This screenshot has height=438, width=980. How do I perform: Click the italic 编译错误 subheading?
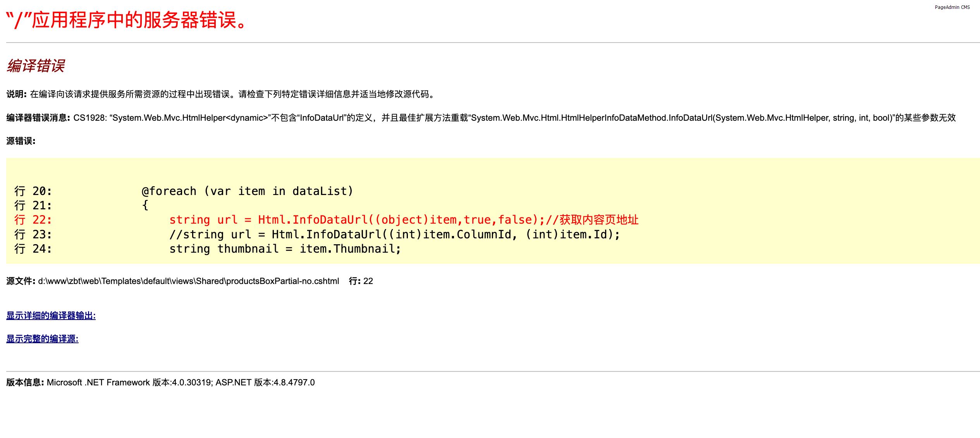click(36, 66)
